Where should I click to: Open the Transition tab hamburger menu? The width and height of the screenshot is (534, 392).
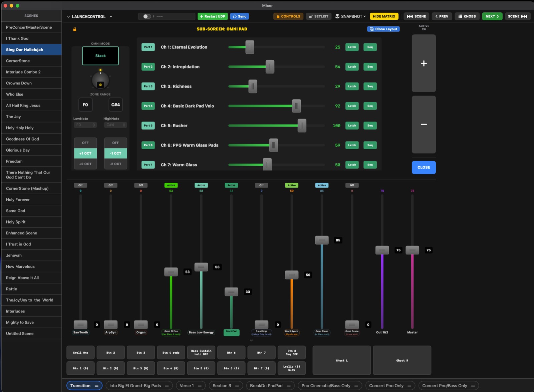point(96,386)
